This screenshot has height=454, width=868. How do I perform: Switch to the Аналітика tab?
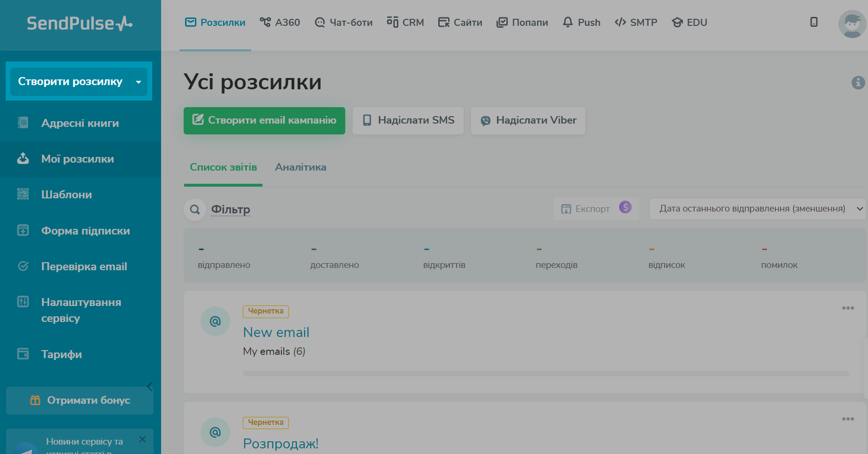[301, 167]
